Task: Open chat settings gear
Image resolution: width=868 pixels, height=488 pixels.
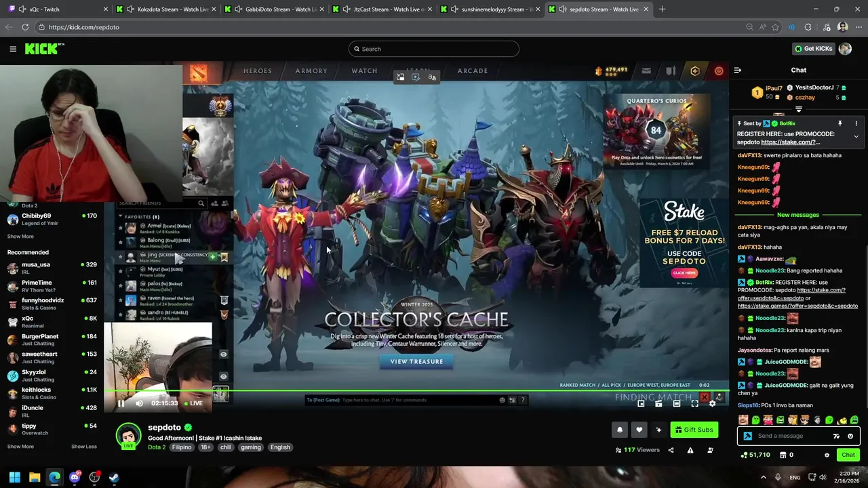Action: click(827, 455)
